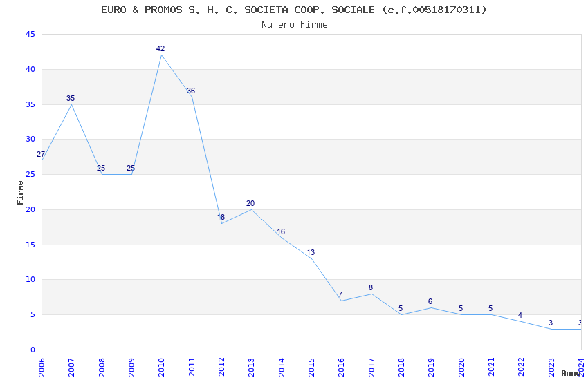Click the subtitle Numero Firme

pos(295,25)
